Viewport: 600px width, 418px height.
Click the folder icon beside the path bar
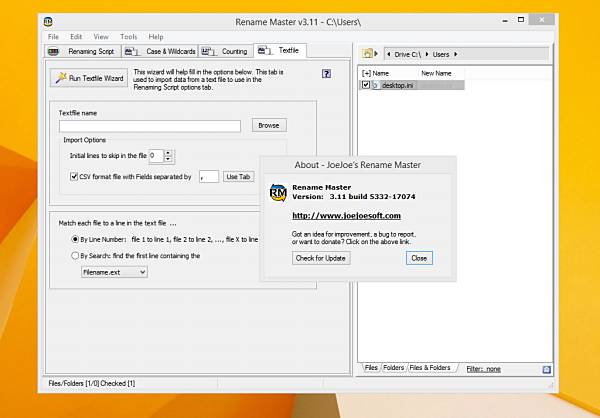367,54
